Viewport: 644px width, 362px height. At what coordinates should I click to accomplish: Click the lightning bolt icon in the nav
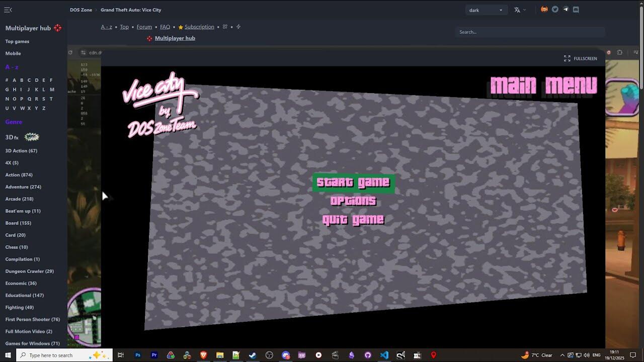[x=238, y=27]
